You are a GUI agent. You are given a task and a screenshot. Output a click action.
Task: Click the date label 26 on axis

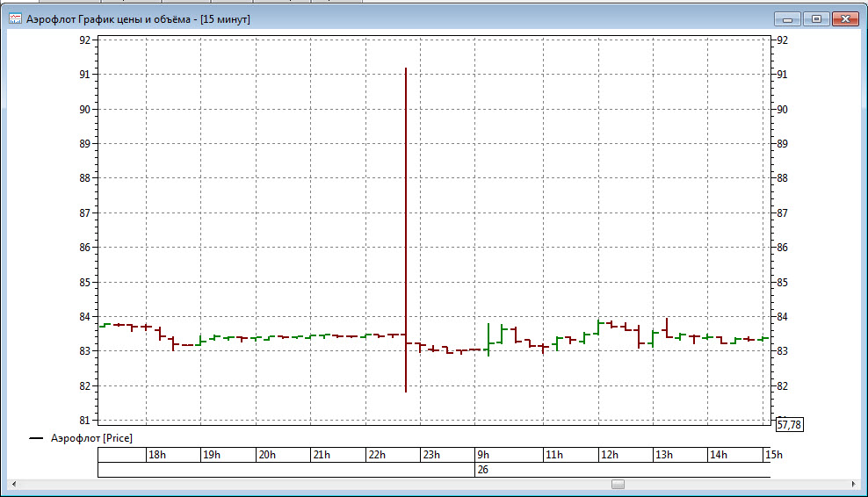482,470
